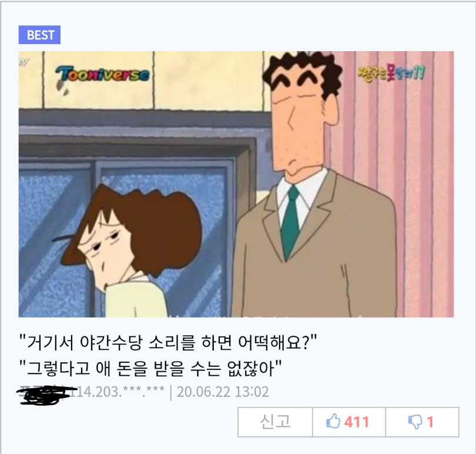Click the masked IP address 114.203
The width and height of the screenshot is (476, 454).
(x=117, y=392)
